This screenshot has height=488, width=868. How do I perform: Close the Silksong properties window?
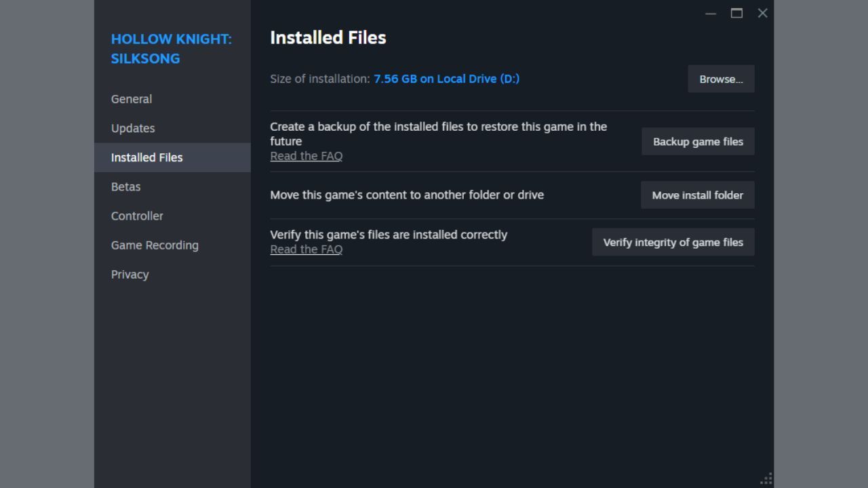pos(762,14)
